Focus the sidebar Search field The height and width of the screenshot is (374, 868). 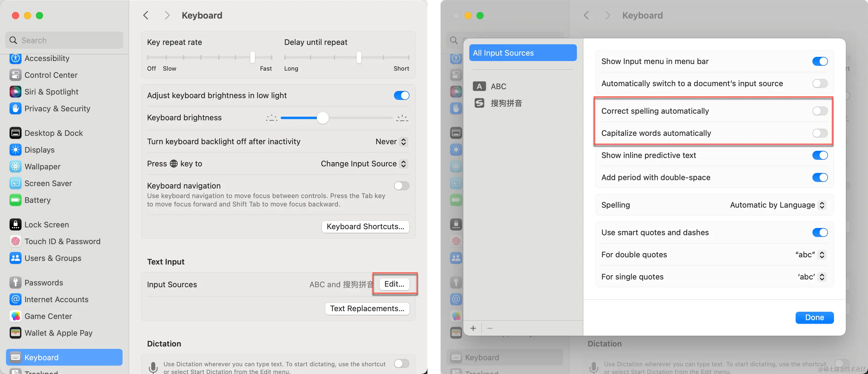coord(64,40)
